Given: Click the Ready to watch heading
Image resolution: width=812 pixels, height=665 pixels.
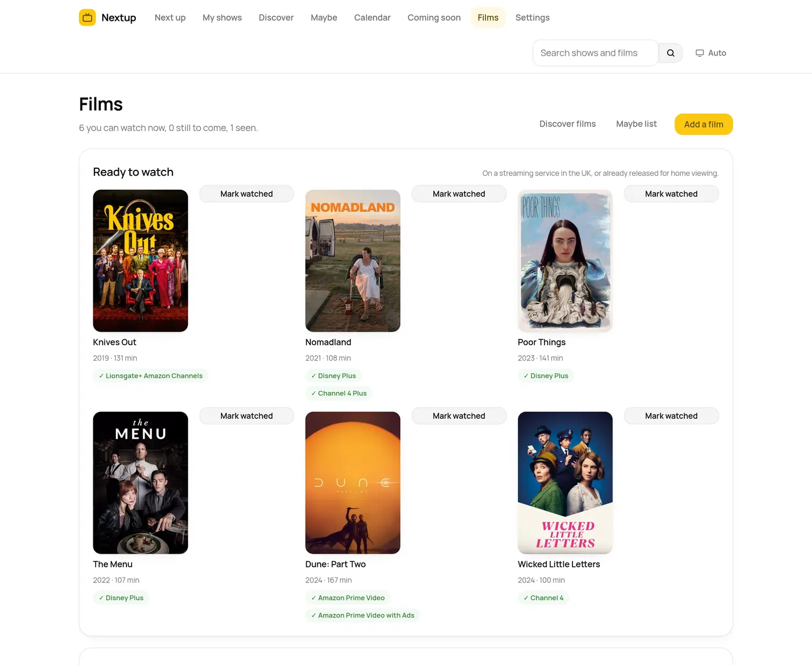Looking at the screenshot, I should [x=133, y=172].
